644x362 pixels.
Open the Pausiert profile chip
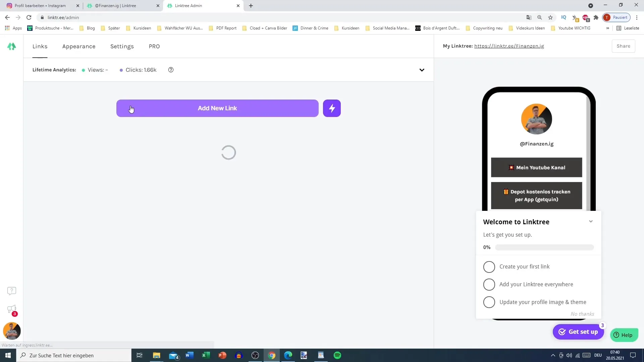pos(616,17)
